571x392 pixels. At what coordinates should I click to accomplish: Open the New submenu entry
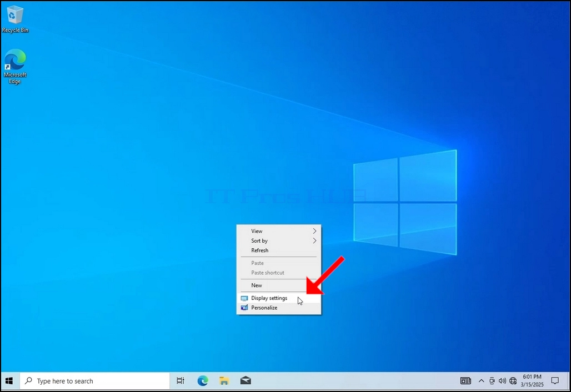pos(279,285)
